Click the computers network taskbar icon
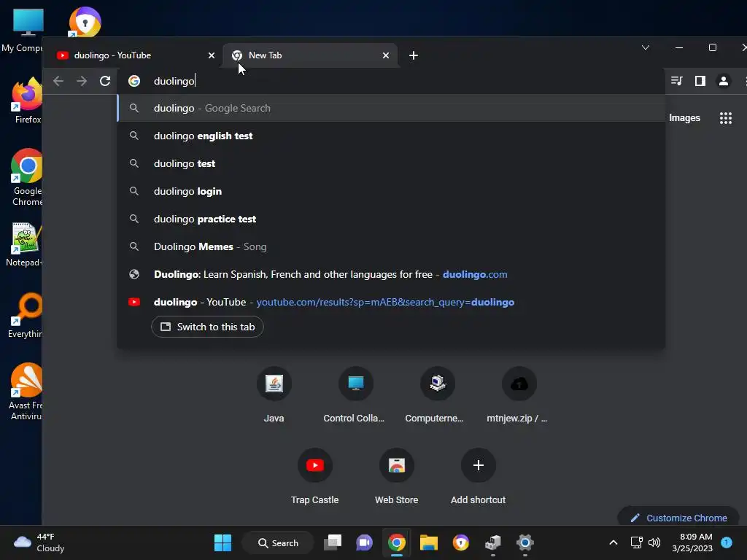Screen dimensions: 747x560 (x=492, y=542)
